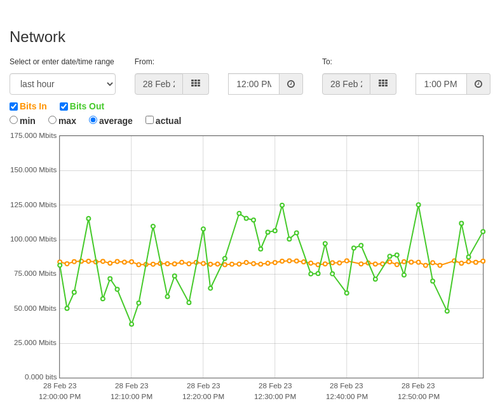Click the Bits Out peak point at 12:50 PM
Viewport: 500px width, 403px height.
click(x=418, y=205)
